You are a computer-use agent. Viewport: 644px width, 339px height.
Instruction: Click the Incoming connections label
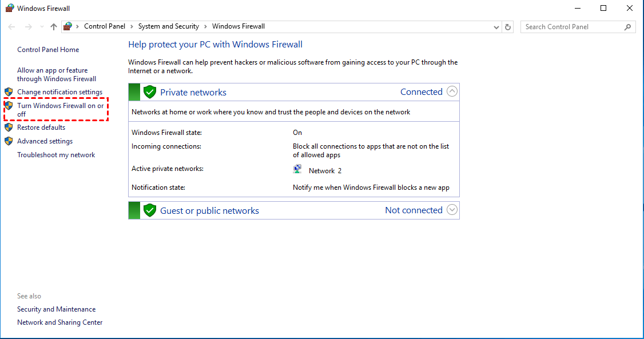[166, 146]
